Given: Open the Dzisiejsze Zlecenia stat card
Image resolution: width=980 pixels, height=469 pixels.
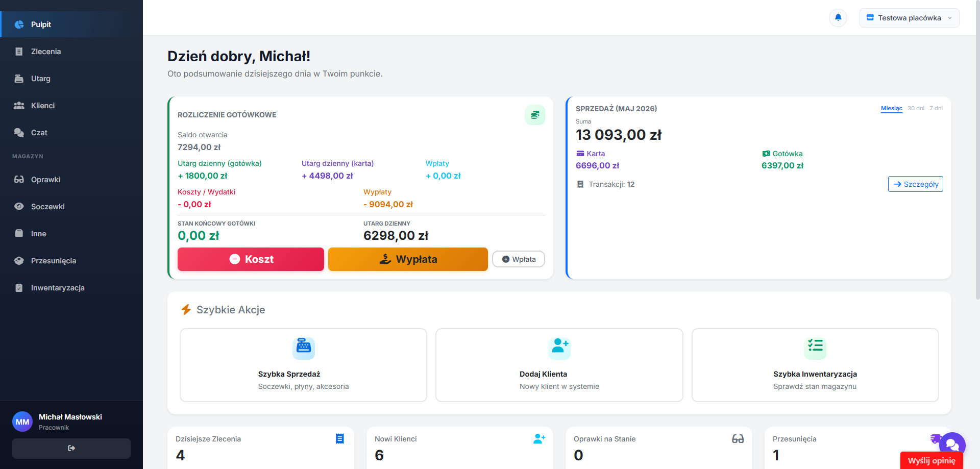Looking at the screenshot, I should (261, 448).
